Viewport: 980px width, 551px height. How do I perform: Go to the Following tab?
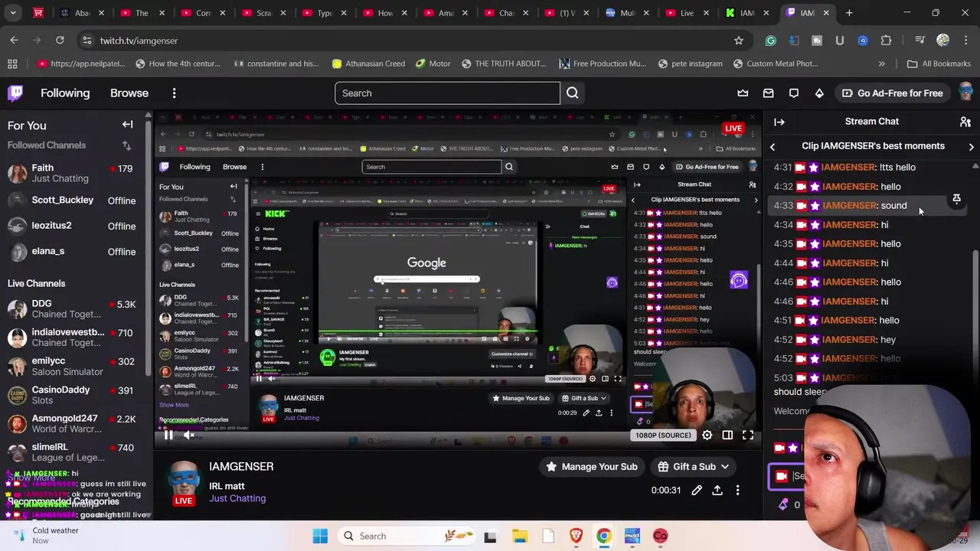[65, 93]
